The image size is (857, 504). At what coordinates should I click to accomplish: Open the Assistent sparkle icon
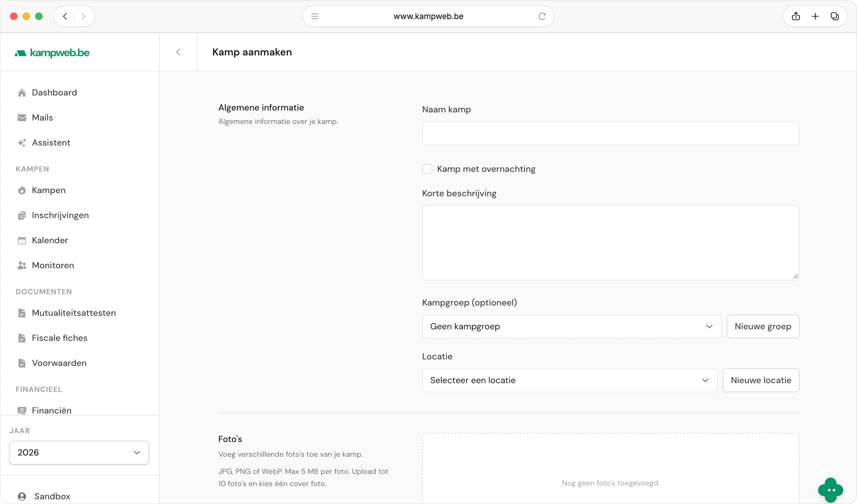point(22,143)
